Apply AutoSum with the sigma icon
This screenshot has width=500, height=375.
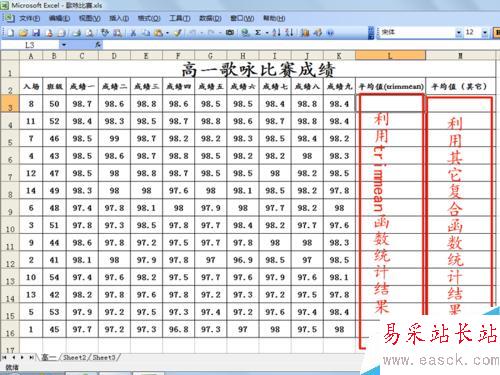258,33
